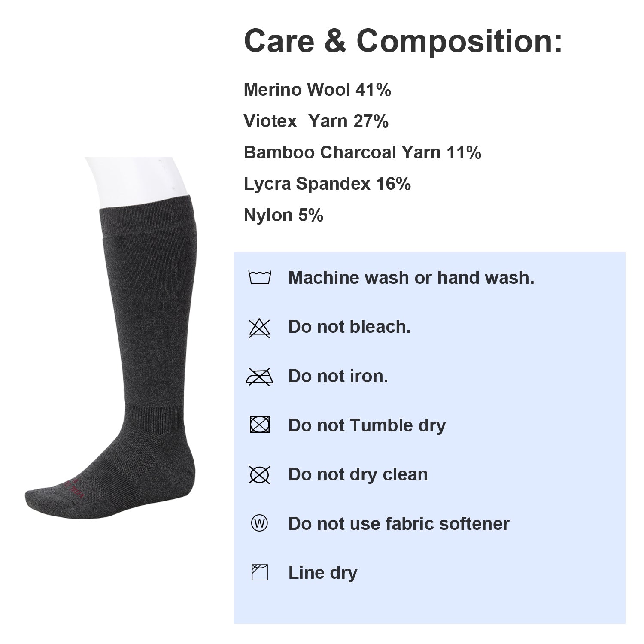This screenshot has height=644, width=644.
Task: Click the circled W fabric softener icon
Action: tap(259, 523)
